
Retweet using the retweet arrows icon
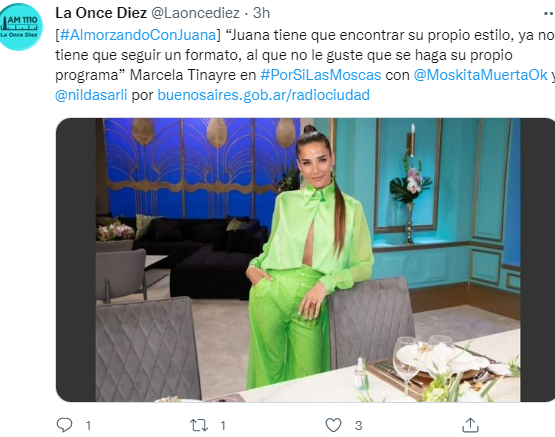pyautogui.click(x=199, y=425)
